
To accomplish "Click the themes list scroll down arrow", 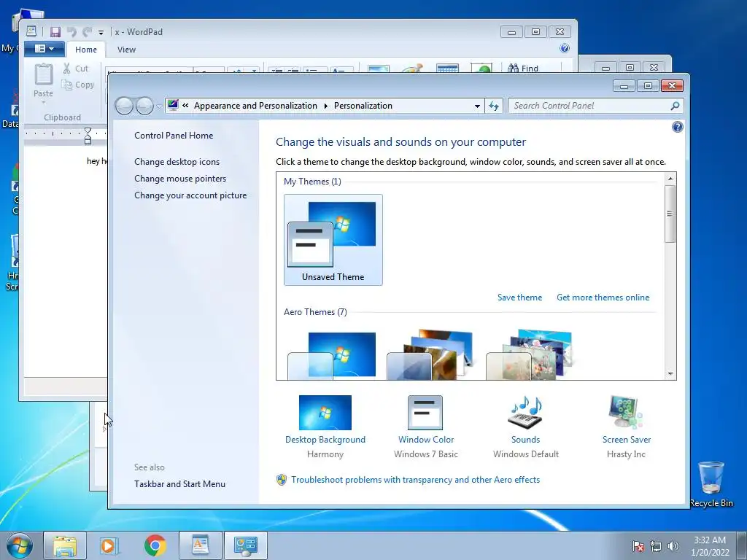I will [670, 374].
